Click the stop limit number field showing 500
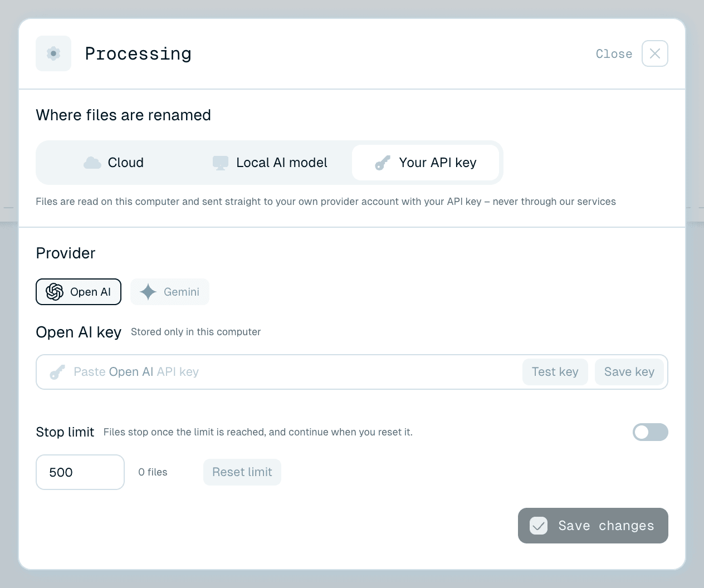The image size is (704, 588). [x=80, y=472]
